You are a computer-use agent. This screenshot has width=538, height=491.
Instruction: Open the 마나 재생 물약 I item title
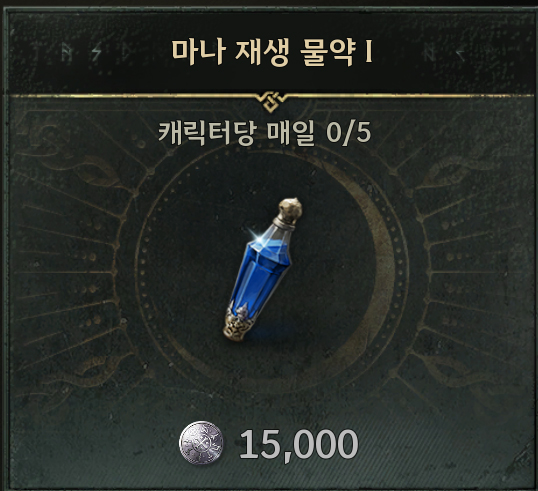tap(272, 52)
